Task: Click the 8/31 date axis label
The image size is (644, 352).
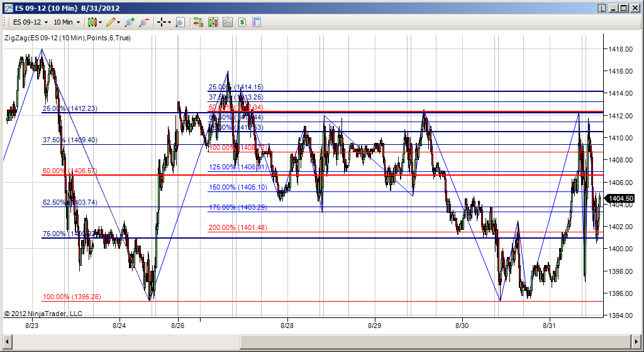Action: 549,326
